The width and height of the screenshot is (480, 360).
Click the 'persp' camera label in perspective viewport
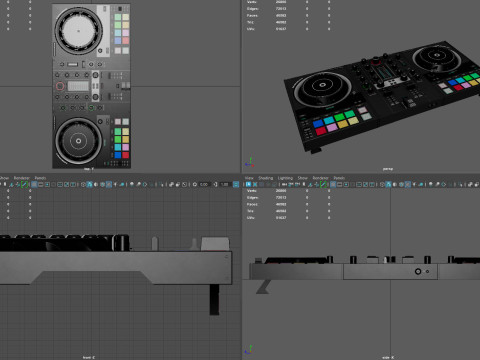(x=388, y=169)
